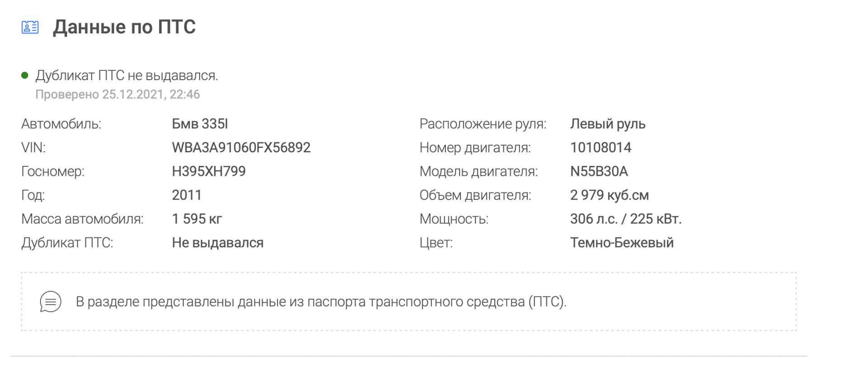Screen dimensions: 868x368
Task: Click the mass value 1 595 кг
Action: pyautogui.click(x=197, y=219)
